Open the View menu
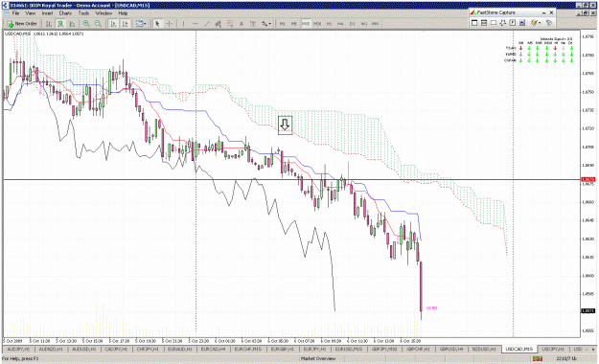This screenshot has width=599, height=364. tap(30, 13)
